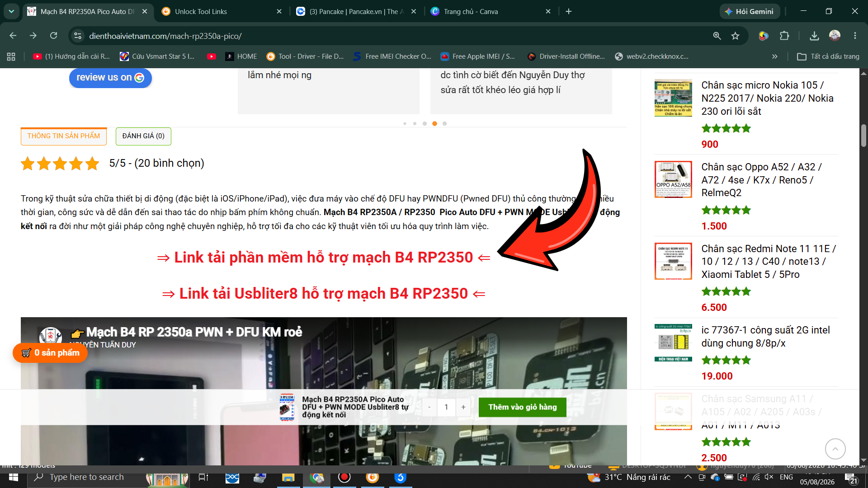Open the Chrome profile avatar
This screenshot has height=488, width=868.
click(x=835, y=36)
